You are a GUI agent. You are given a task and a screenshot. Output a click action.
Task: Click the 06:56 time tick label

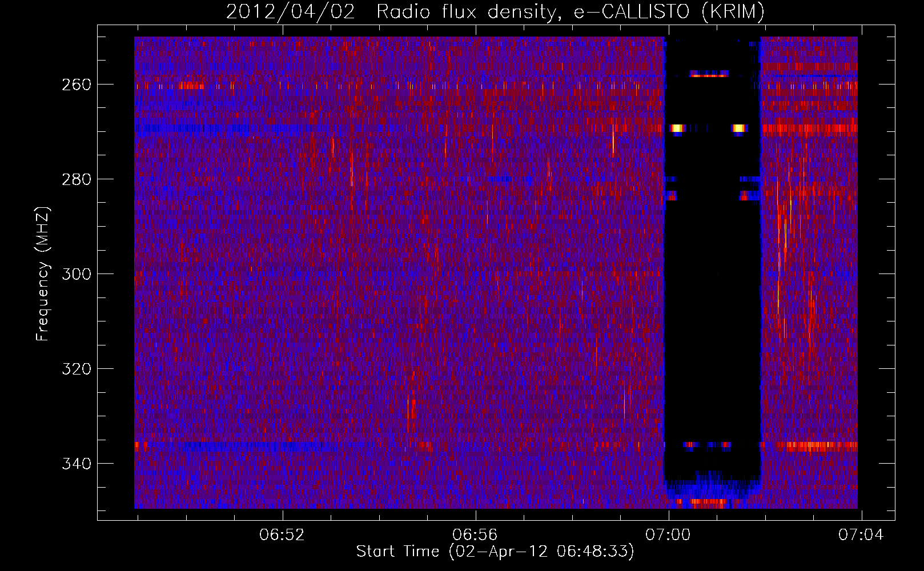pos(475,535)
